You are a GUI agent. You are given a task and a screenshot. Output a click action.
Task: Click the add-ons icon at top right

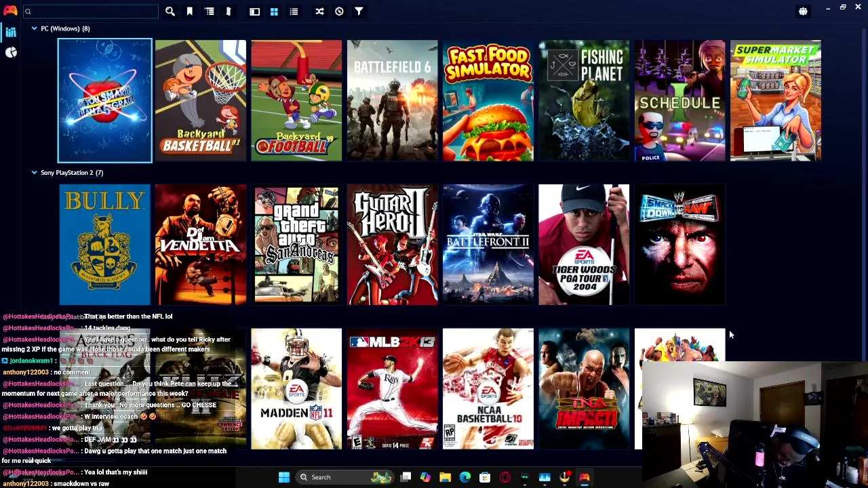803,11
